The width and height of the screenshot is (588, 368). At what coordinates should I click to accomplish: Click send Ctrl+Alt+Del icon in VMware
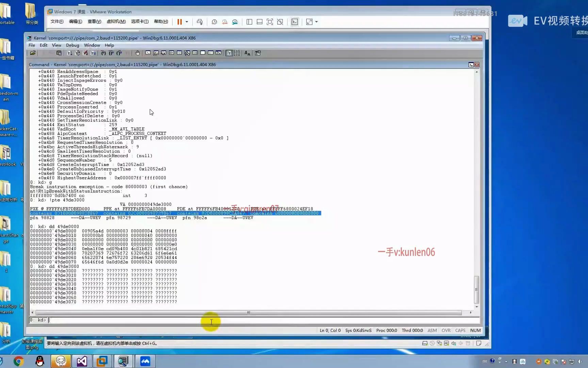[x=200, y=22]
